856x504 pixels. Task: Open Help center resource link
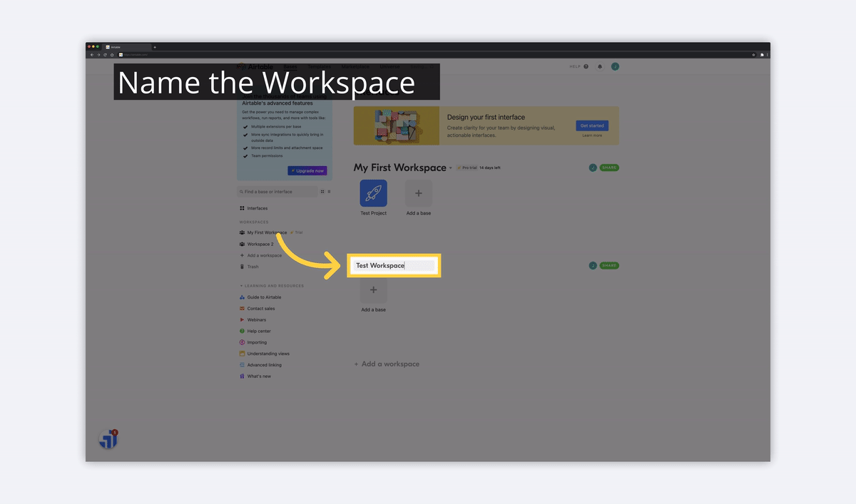point(255,331)
